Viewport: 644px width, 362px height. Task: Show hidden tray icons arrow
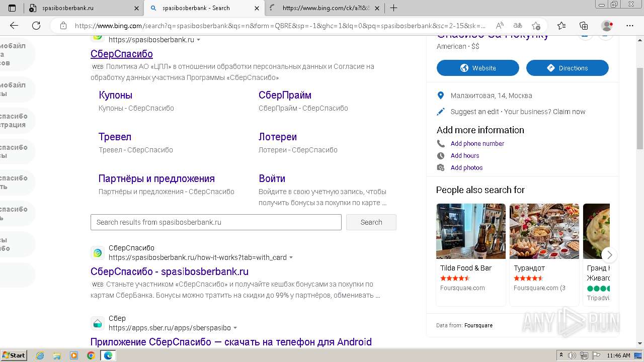pos(561,355)
